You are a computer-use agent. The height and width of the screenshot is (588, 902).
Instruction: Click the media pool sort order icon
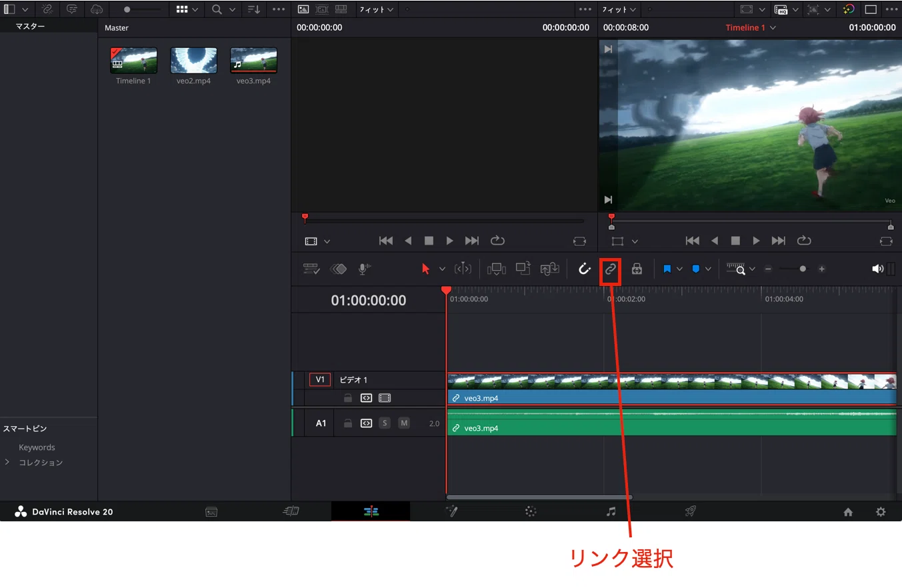click(254, 9)
